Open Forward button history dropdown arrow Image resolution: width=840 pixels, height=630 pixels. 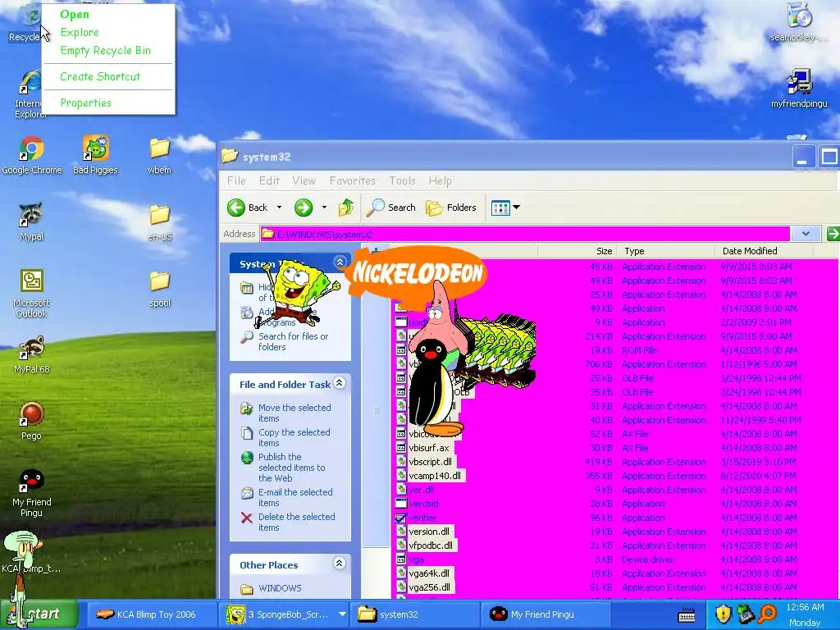click(x=324, y=208)
